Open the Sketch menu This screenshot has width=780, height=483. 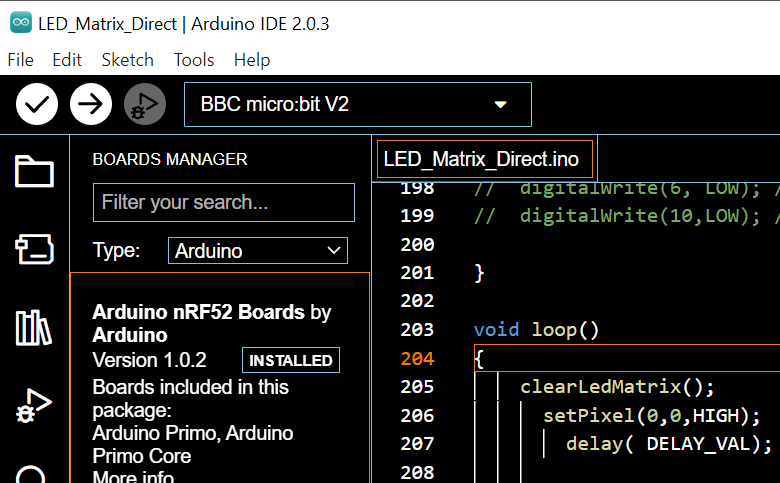coord(127,60)
